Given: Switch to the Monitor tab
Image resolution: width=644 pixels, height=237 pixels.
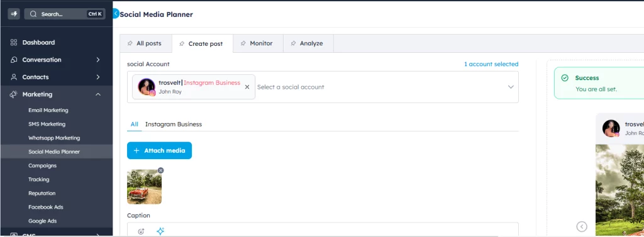Looking at the screenshot, I should pyautogui.click(x=258, y=43).
